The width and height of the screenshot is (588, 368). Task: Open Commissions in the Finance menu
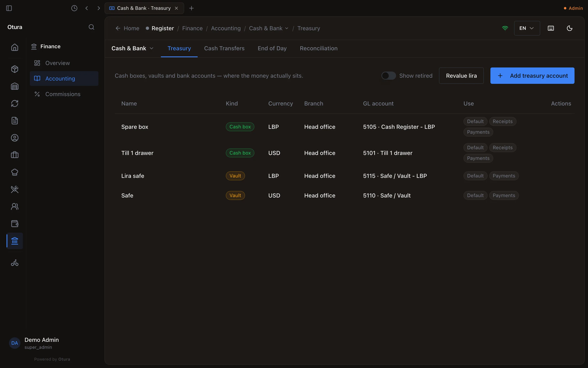point(64,94)
